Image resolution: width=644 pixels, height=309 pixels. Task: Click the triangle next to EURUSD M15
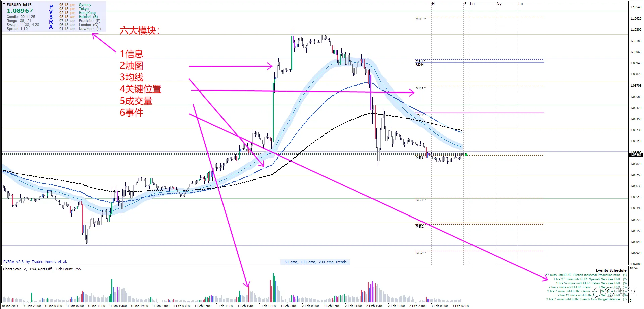pos(4,4)
